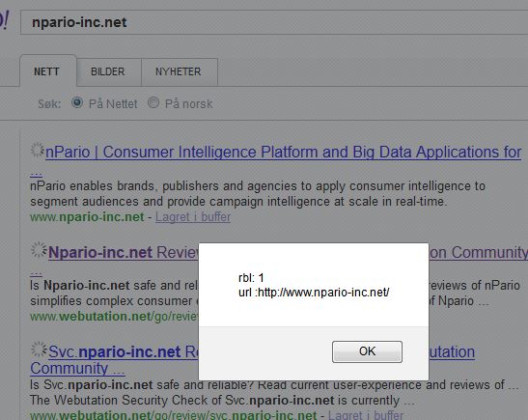Click the Yahoo logo
528x420 pixels.
click(4, 20)
